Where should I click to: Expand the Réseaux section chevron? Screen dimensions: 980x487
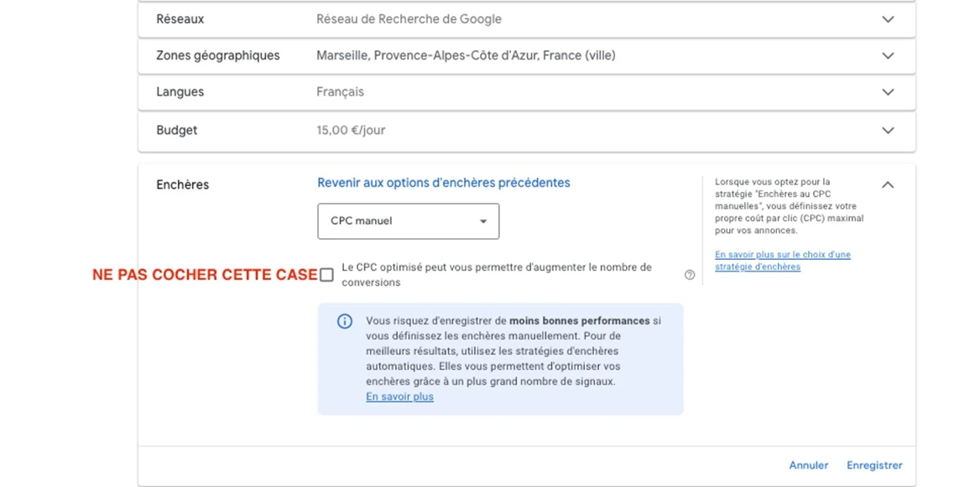tap(888, 19)
